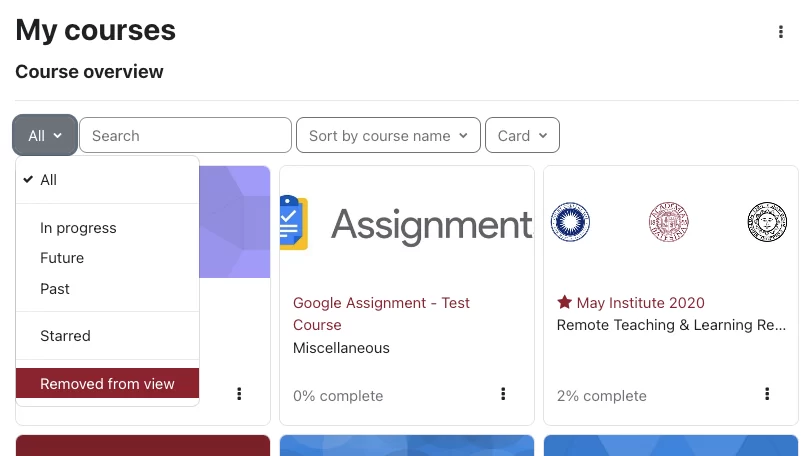
Task: Click into the course Search field
Action: click(185, 136)
